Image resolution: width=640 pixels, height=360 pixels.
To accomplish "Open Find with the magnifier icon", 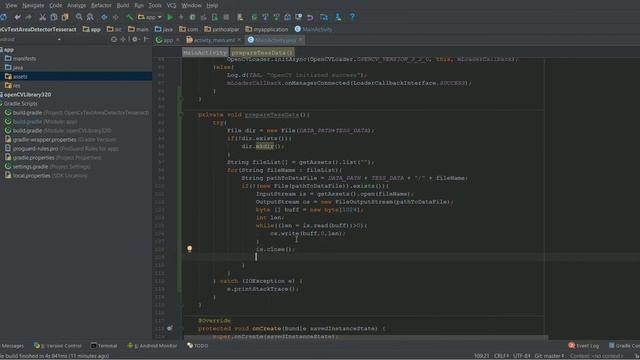I will (79, 17).
